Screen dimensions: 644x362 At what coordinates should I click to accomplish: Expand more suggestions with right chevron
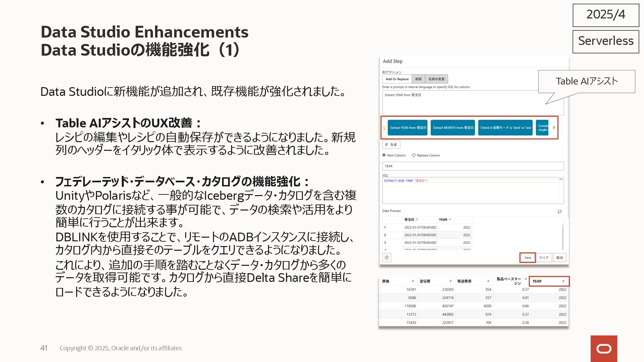(554, 128)
